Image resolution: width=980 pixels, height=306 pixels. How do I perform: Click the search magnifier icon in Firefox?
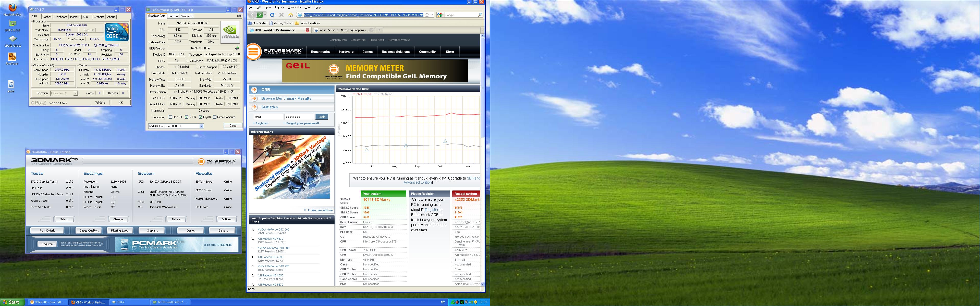480,15
